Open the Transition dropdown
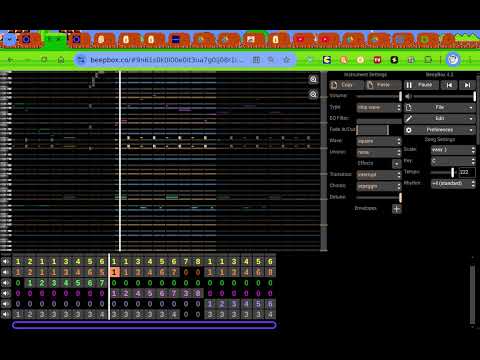 click(379, 175)
